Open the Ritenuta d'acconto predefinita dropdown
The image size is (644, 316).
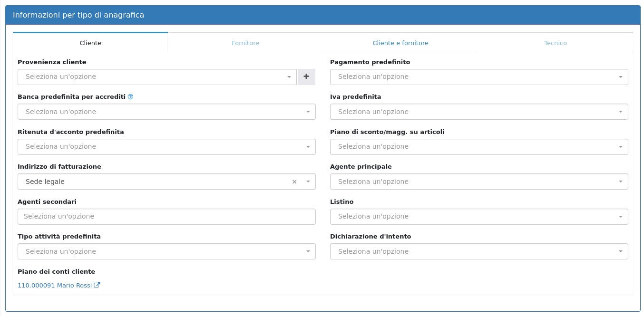[x=166, y=147]
